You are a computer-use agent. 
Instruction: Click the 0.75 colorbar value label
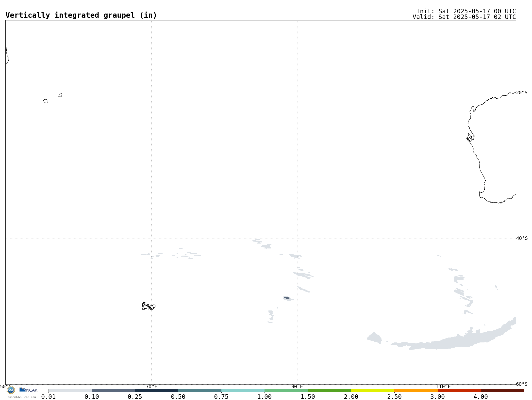click(221, 397)
